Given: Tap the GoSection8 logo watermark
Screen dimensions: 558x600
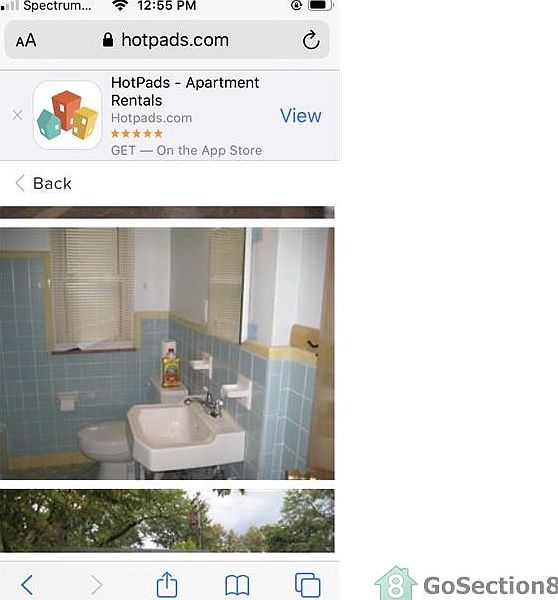Looking at the screenshot, I should [x=466, y=584].
